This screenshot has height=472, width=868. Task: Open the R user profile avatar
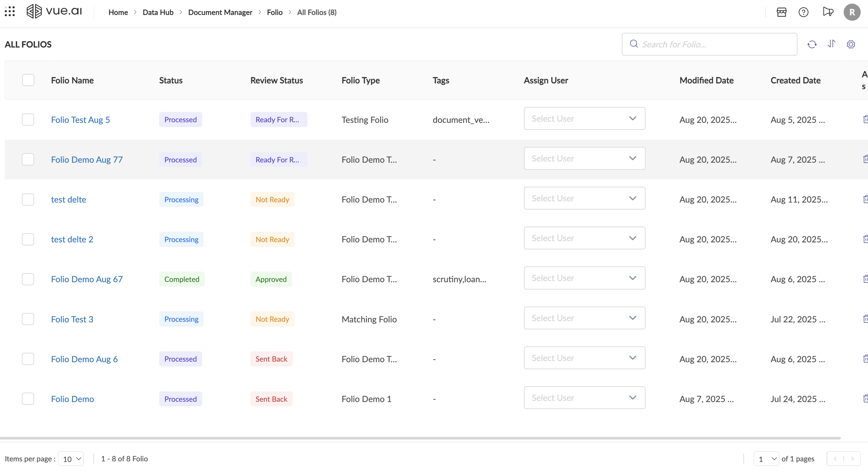click(x=852, y=12)
